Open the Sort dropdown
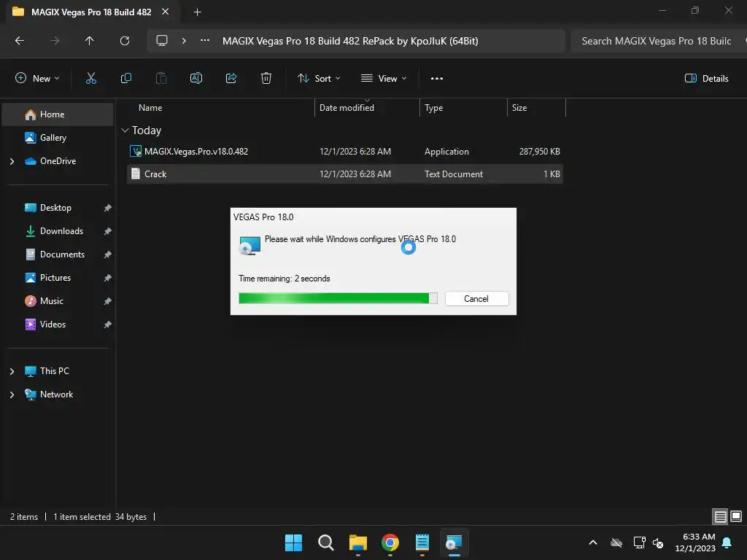This screenshot has width=747, height=560. click(319, 78)
